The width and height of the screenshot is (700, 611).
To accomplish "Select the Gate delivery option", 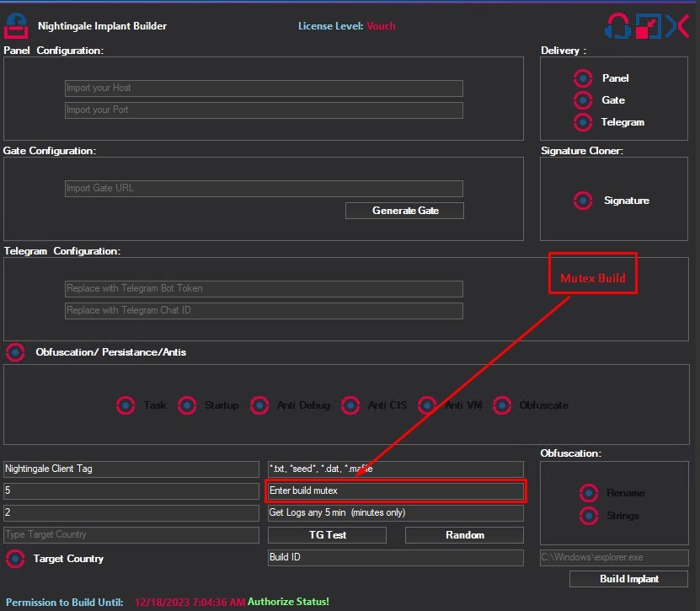I will coord(583,100).
